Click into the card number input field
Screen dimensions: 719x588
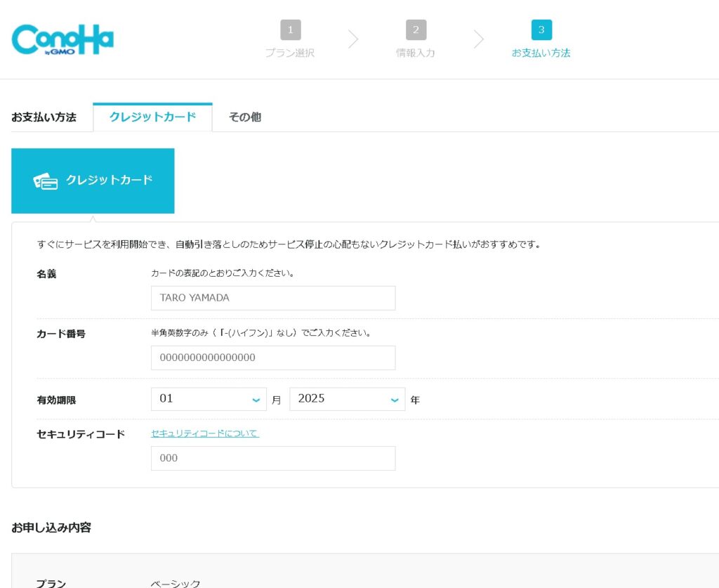click(272, 358)
